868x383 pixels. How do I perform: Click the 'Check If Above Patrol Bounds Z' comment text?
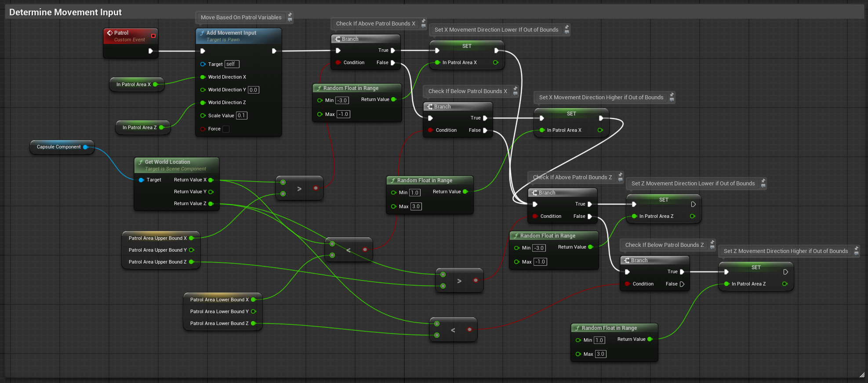tap(572, 177)
